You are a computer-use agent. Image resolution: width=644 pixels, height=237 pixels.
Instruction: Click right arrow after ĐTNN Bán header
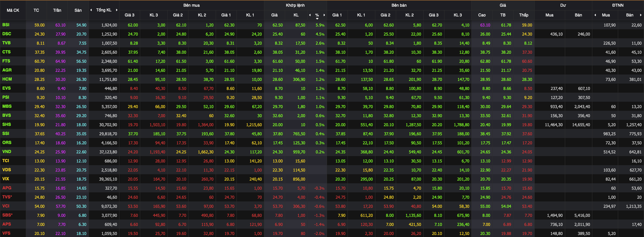click(x=641, y=15)
